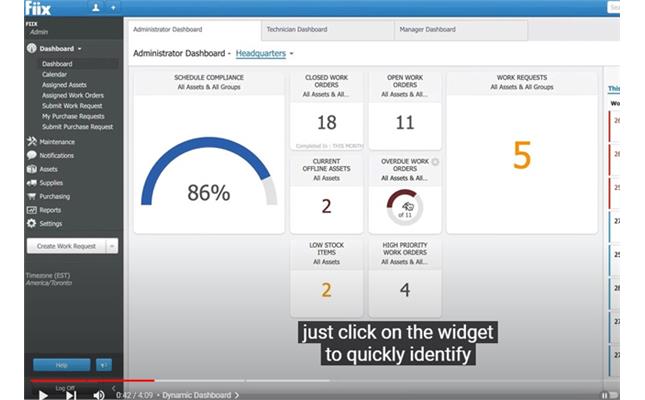Image resolution: width=645 pixels, height=400 pixels.
Task: Click the Notifications menu label
Action: pyautogui.click(x=57, y=155)
